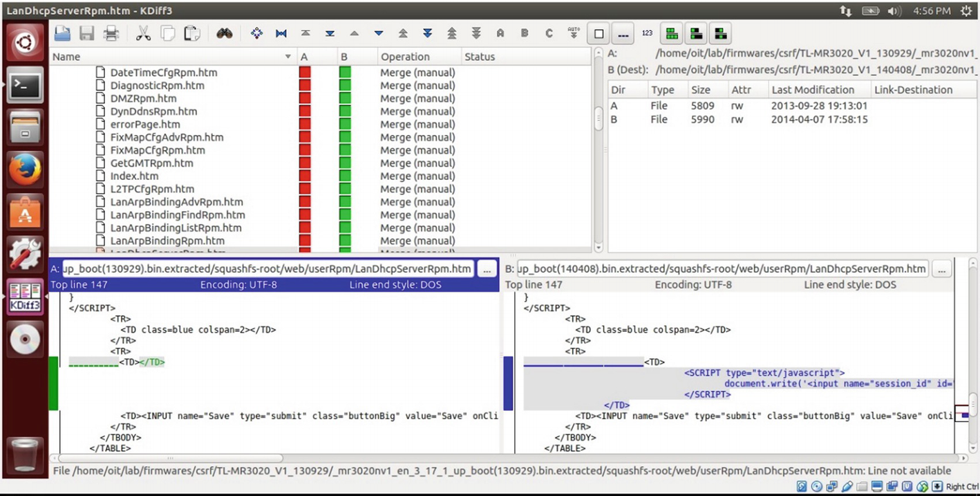980x496 pixels.
Task: Click the red A marker for FixMapCfgRpm.htm
Action: [305, 150]
